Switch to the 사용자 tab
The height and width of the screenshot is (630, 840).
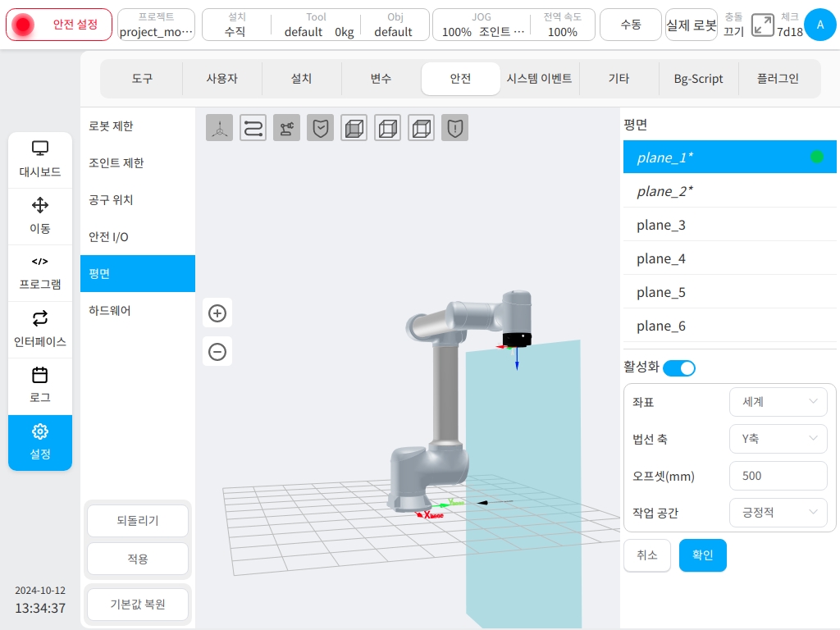click(x=221, y=79)
